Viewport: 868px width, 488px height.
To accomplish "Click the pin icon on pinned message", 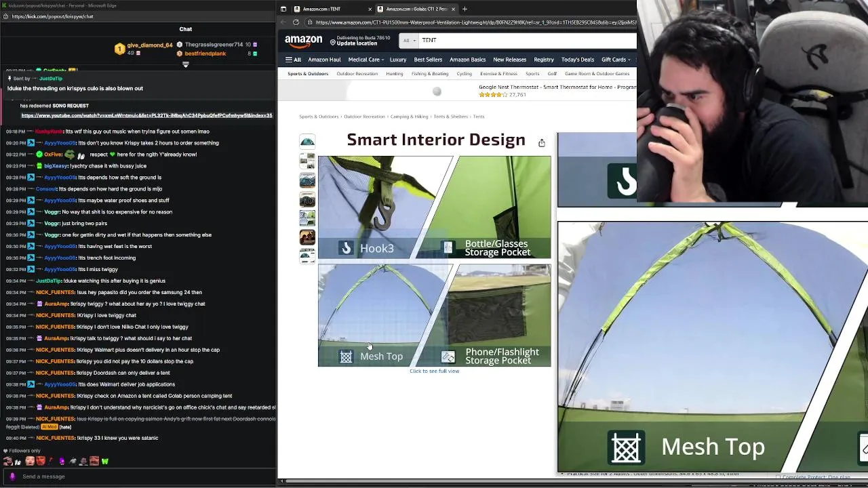I will coord(9,79).
